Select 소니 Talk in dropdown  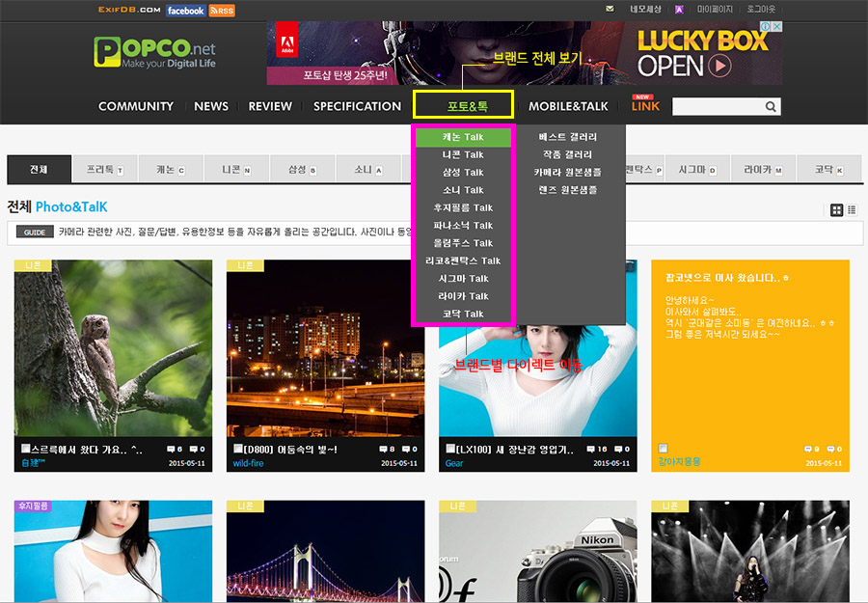463,190
